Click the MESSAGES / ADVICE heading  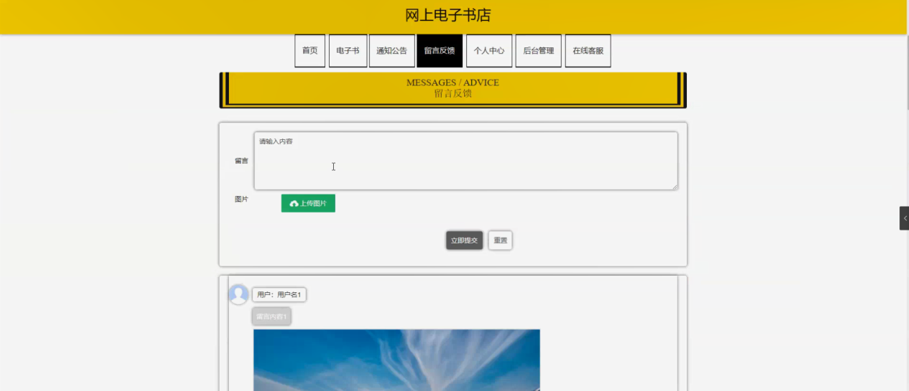(x=453, y=82)
